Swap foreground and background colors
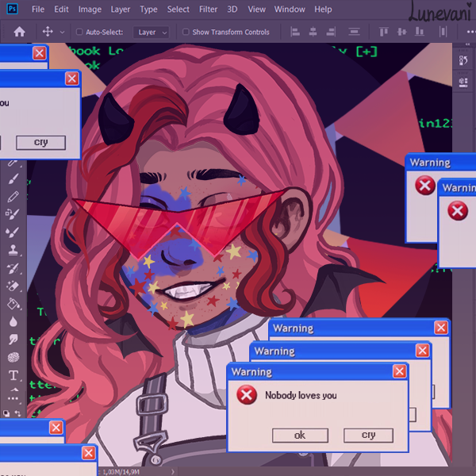 click(18, 413)
